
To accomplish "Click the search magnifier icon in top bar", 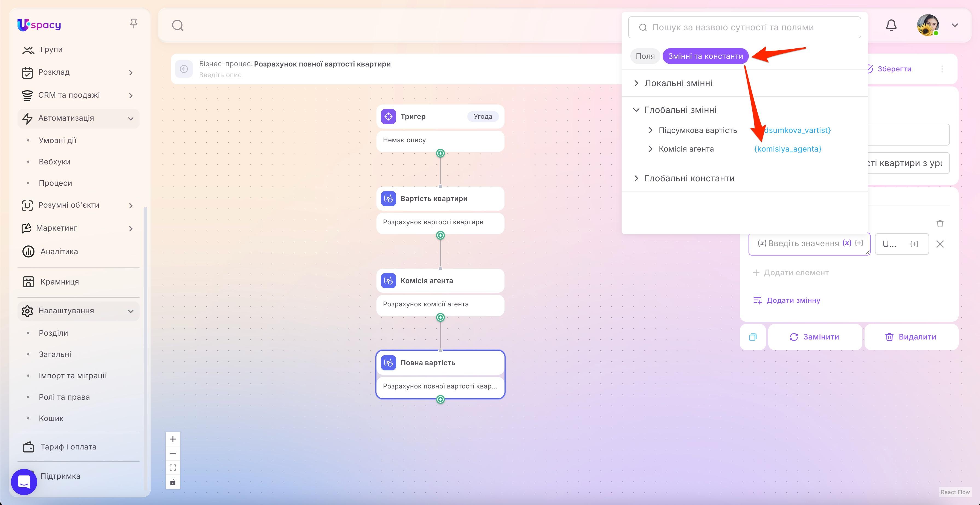I will (178, 25).
